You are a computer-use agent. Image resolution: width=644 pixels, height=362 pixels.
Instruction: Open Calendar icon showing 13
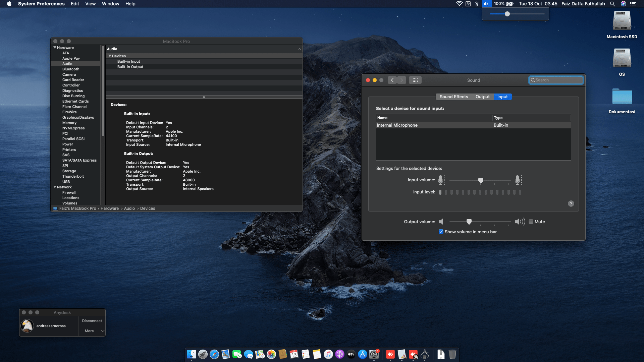click(x=294, y=354)
